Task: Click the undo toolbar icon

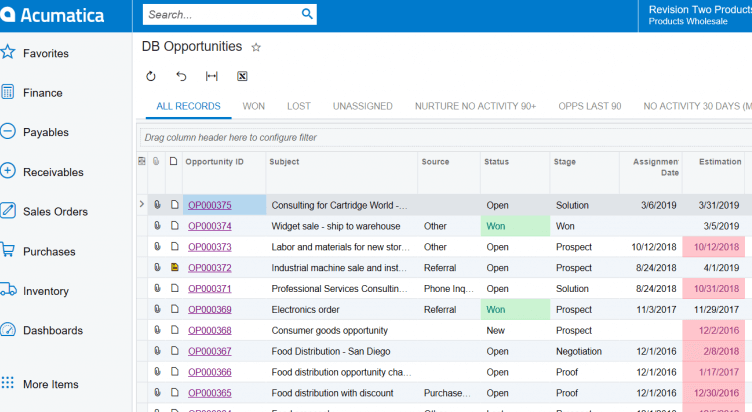Action: coord(181,76)
